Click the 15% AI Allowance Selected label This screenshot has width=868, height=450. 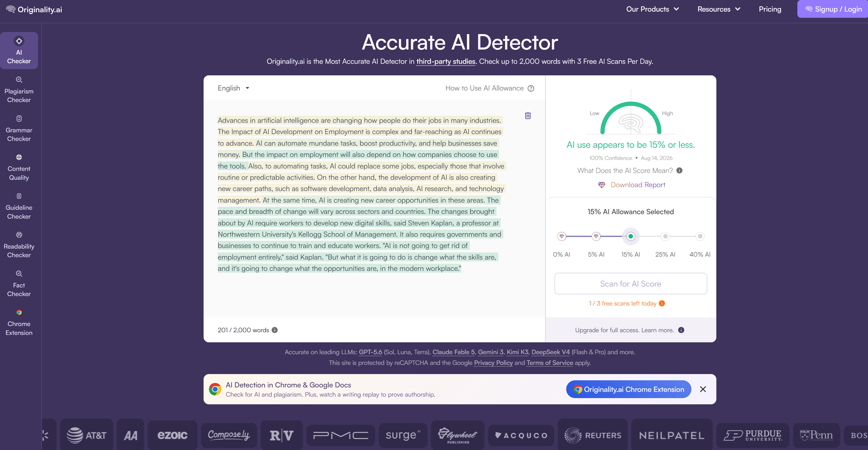(x=630, y=212)
